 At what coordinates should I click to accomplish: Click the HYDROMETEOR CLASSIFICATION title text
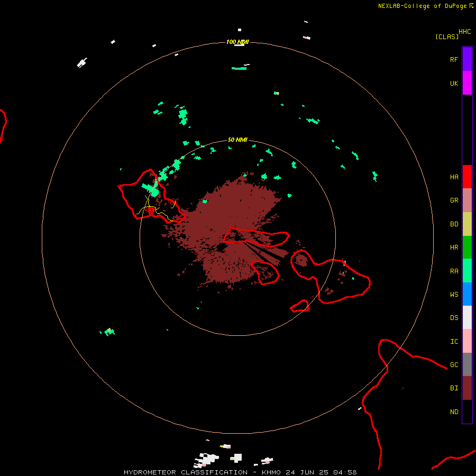(x=186, y=472)
